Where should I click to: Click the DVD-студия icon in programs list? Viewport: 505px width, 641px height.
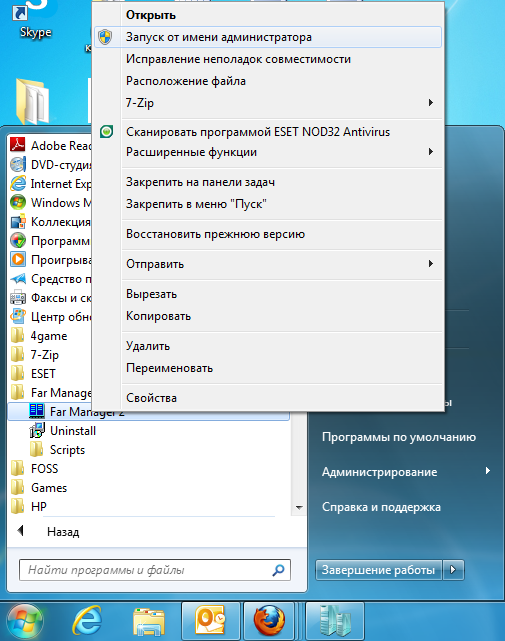point(18,164)
